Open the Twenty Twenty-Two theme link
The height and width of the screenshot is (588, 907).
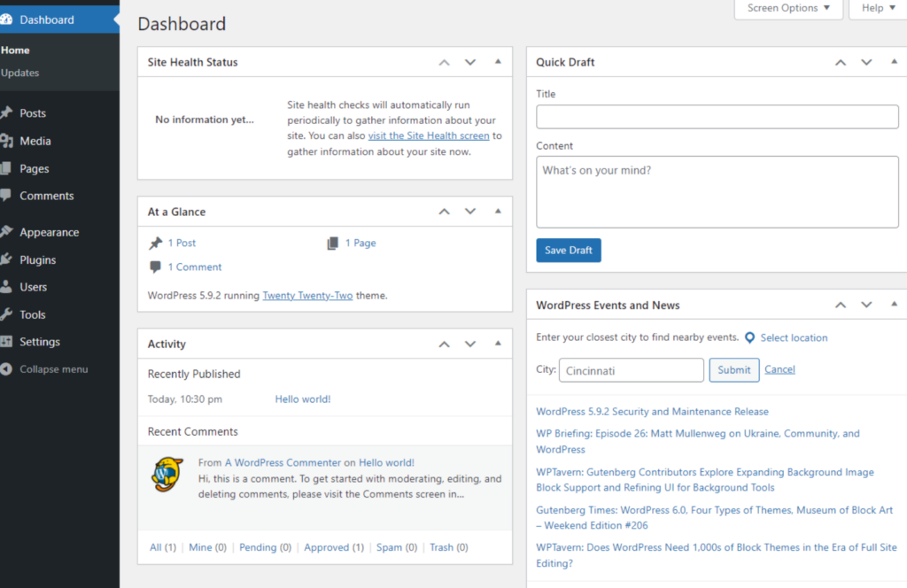click(x=307, y=295)
